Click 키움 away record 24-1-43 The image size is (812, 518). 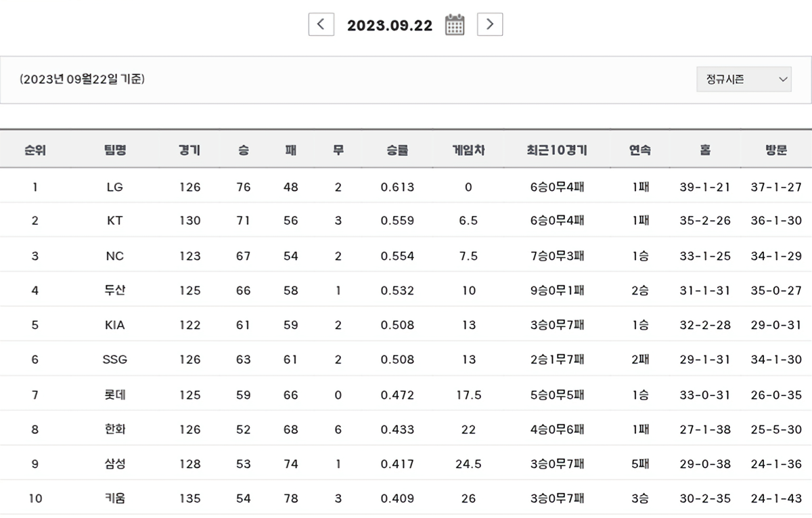776,498
